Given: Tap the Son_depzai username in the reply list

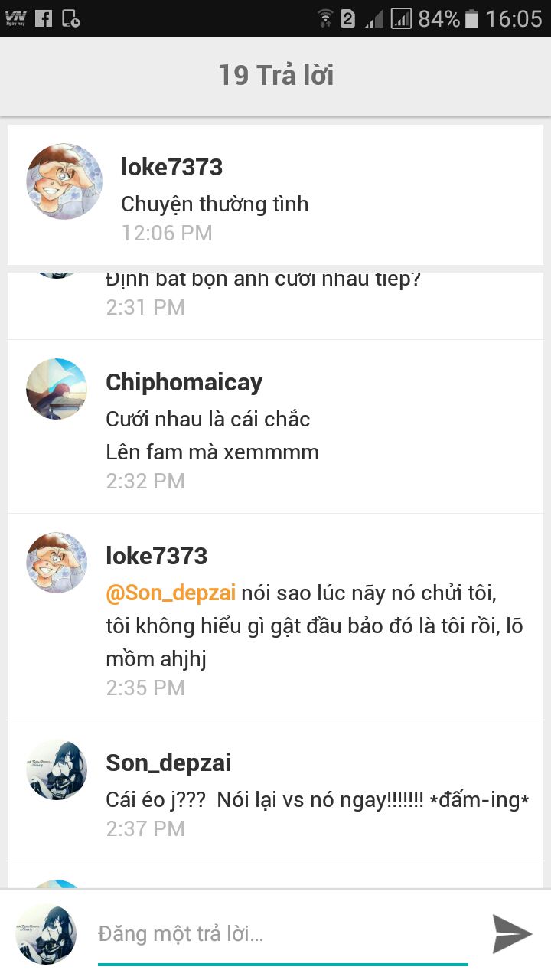Looking at the screenshot, I should (168, 763).
